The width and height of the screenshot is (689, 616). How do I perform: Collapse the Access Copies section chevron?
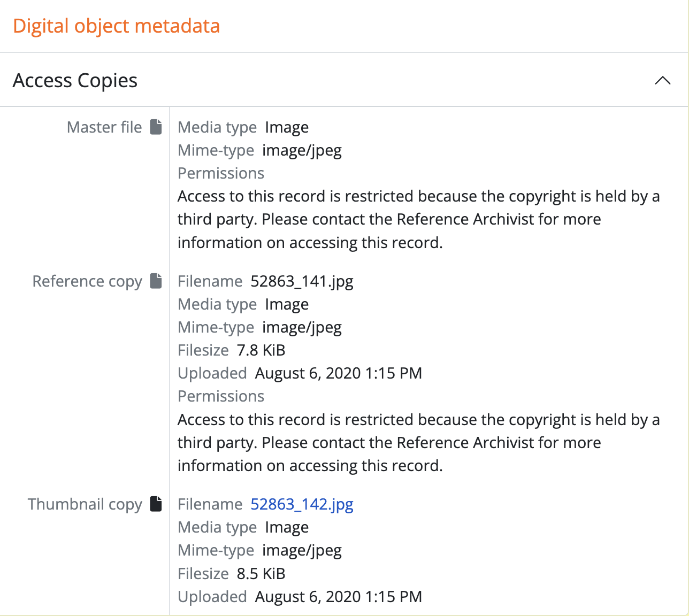pos(662,81)
